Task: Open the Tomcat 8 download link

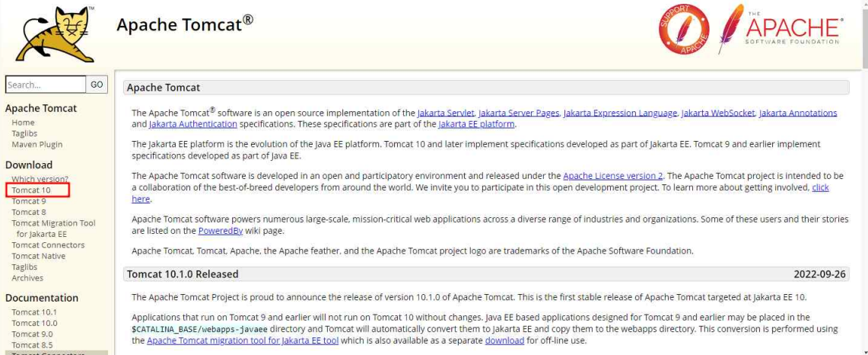Action: (29, 213)
